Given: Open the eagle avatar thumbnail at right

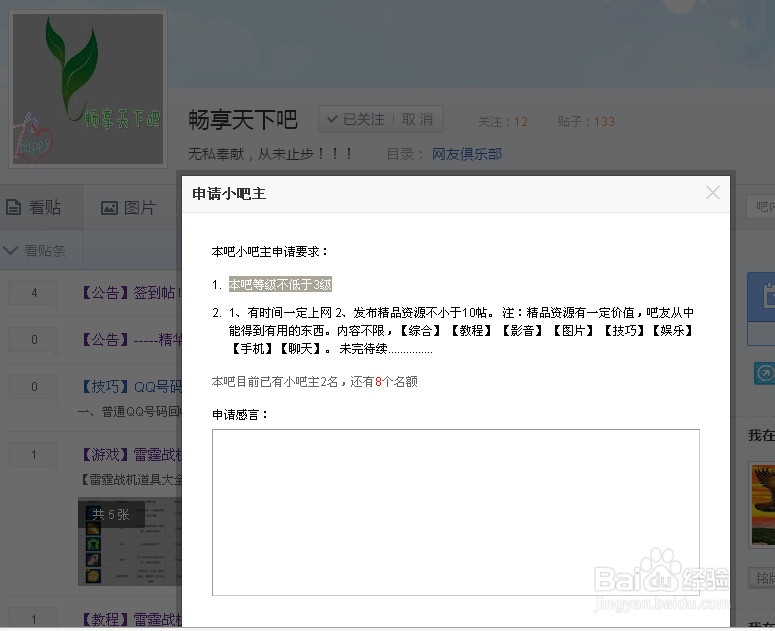Looking at the screenshot, I should pos(762,504).
